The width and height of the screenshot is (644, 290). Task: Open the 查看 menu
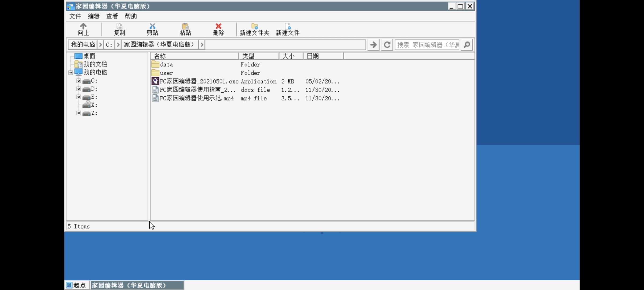point(112,16)
